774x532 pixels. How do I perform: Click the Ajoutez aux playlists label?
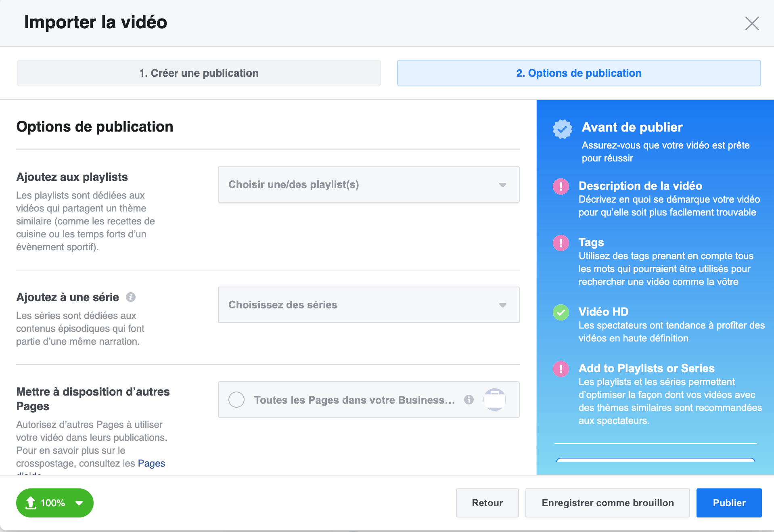point(72,177)
